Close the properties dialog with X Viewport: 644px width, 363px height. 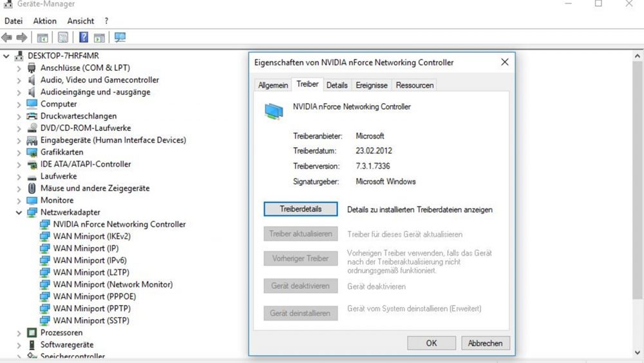(505, 62)
